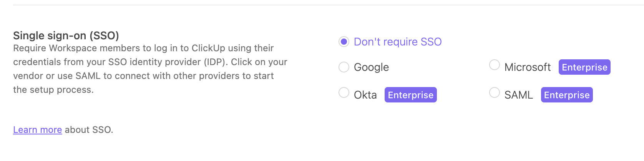This screenshot has height=161, width=644.
Task: Click the SSO description paragraph
Action: 150,69
